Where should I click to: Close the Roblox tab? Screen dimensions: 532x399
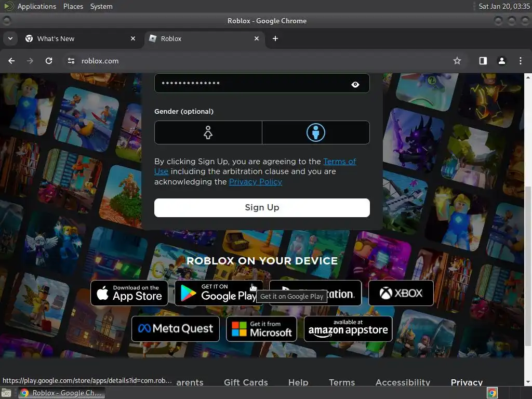pos(257,38)
